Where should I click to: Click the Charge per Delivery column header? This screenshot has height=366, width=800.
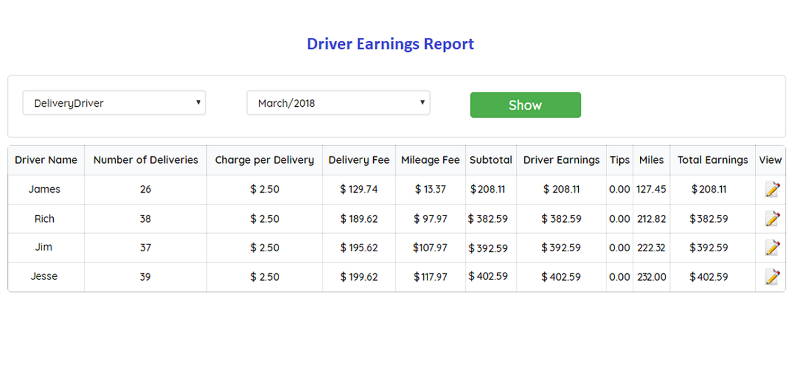tap(264, 160)
